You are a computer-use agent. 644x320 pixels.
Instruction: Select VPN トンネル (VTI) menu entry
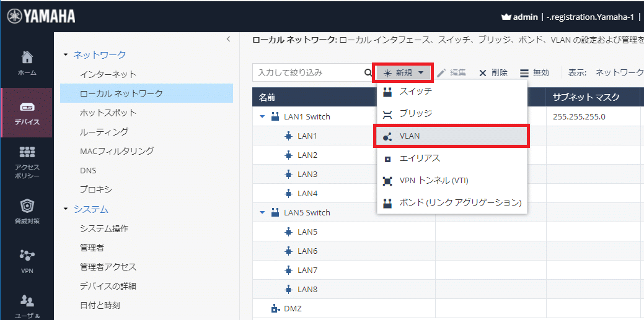452,181
